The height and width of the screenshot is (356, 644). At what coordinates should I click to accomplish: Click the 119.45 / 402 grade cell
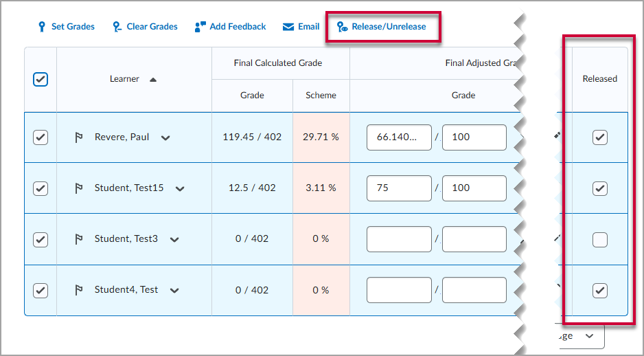(x=252, y=137)
